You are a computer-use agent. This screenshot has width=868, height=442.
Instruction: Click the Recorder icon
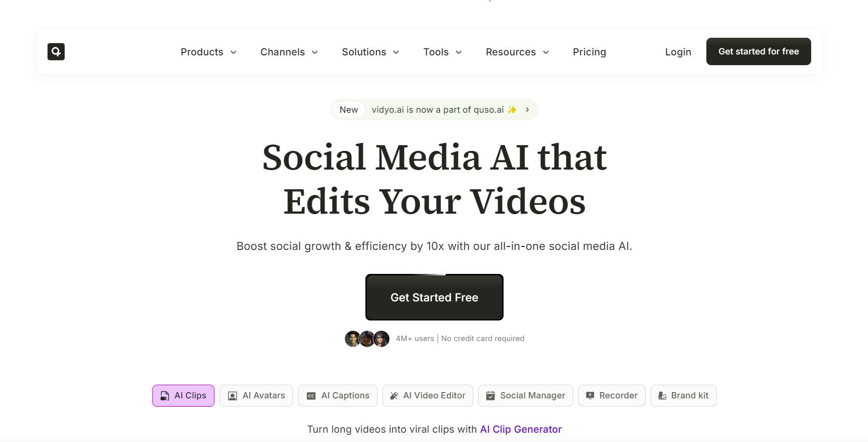[x=590, y=395]
